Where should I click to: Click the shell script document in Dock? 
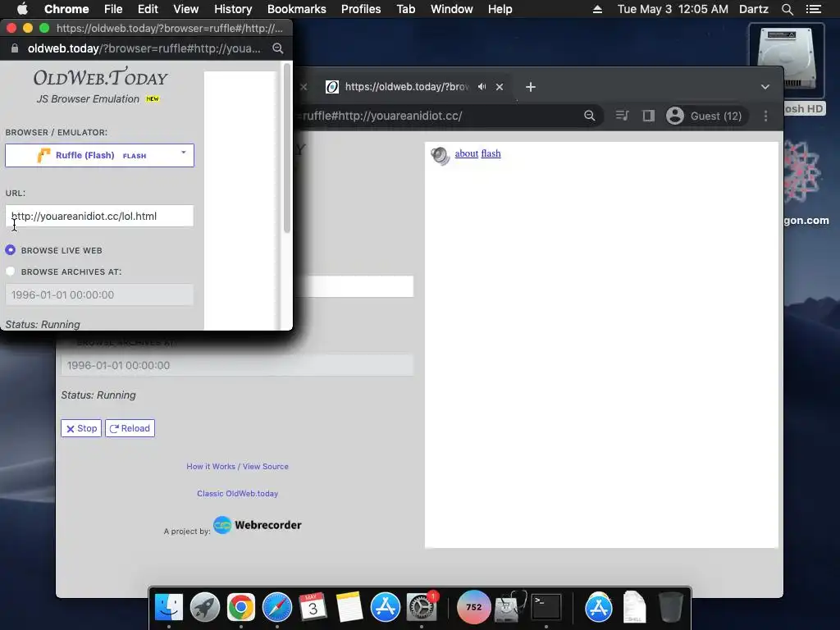pos(634,607)
